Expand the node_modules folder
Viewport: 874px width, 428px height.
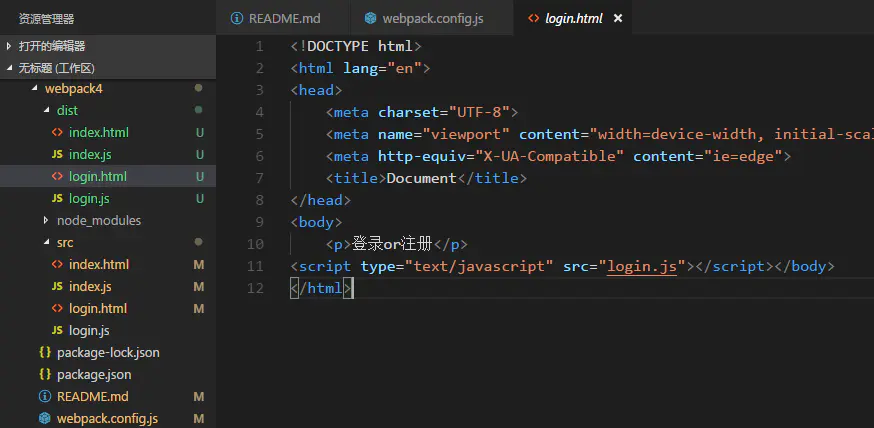coord(108,221)
